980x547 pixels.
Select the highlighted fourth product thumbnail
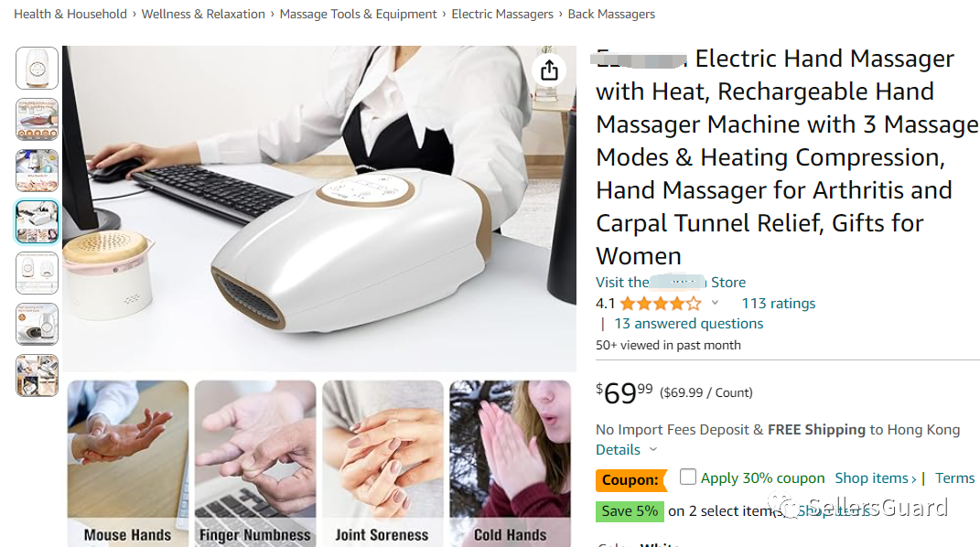[x=37, y=221]
